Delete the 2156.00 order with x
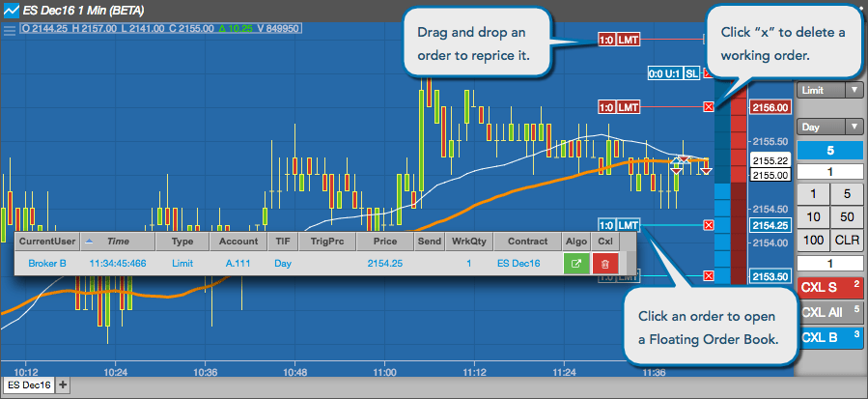This screenshot has width=868, height=399. coord(708,107)
